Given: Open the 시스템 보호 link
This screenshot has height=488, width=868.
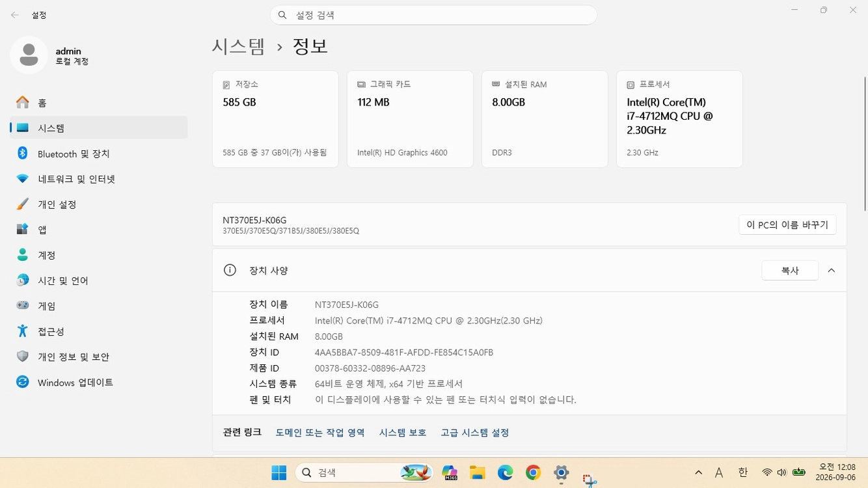Looking at the screenshot, I should coord(403,433).
